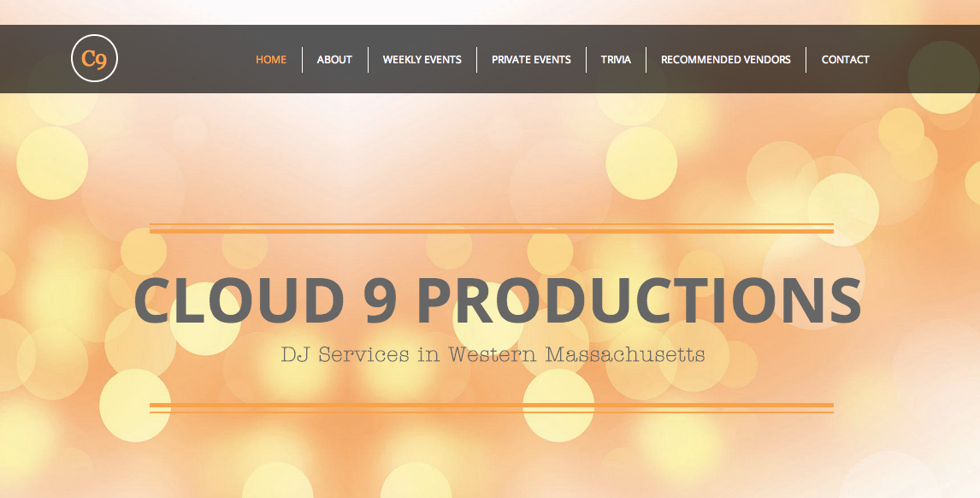The width and height of the screenshot is (980, 498).
Task: Click the lower orange divider line
Action: click(491, 403)
